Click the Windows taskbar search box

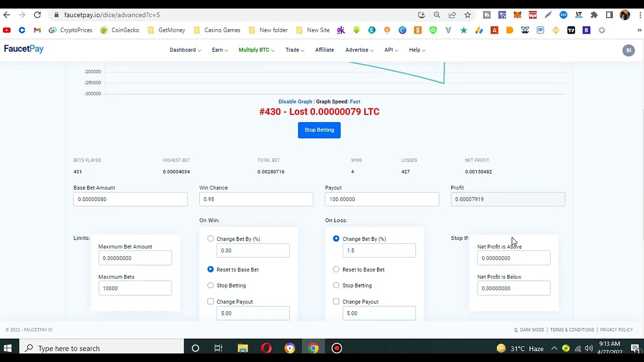tap(102, 348)
